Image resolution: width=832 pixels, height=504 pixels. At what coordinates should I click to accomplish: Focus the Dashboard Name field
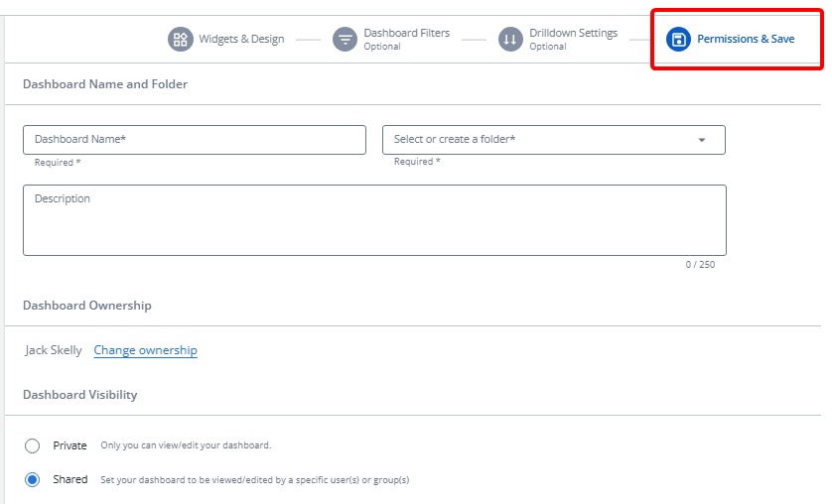194,140
